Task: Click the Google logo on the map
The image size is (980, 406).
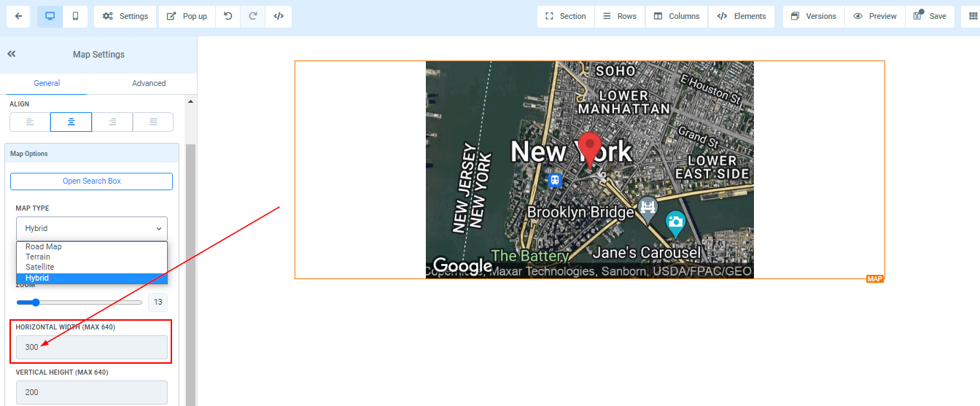Action: (462, 266)
